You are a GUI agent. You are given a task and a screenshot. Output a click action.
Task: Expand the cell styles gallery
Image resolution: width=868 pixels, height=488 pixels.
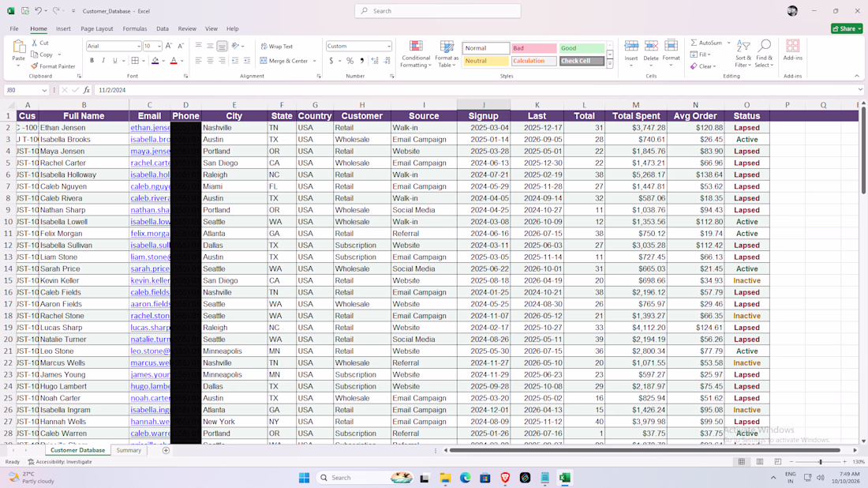pos(609,64)
